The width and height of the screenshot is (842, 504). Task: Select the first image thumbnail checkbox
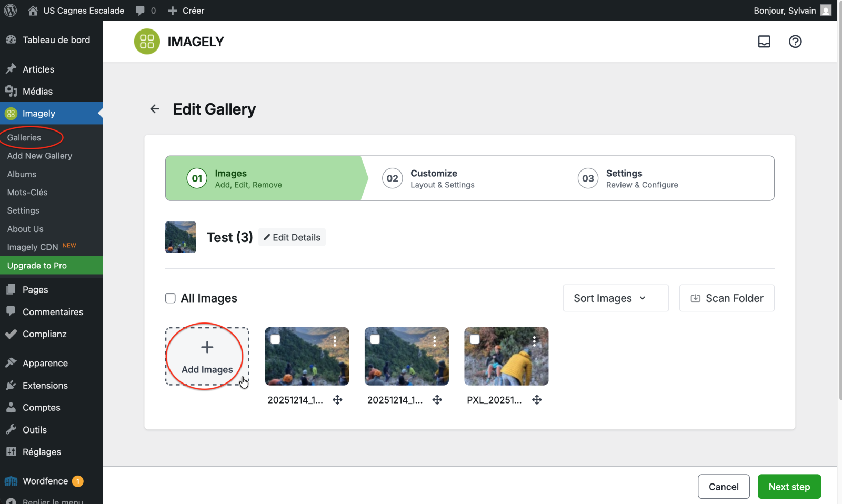(x=275, y=339)
